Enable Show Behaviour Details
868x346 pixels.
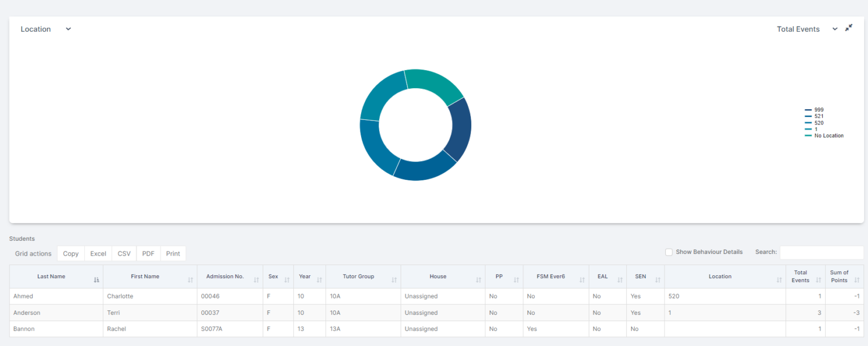point(669,252)
